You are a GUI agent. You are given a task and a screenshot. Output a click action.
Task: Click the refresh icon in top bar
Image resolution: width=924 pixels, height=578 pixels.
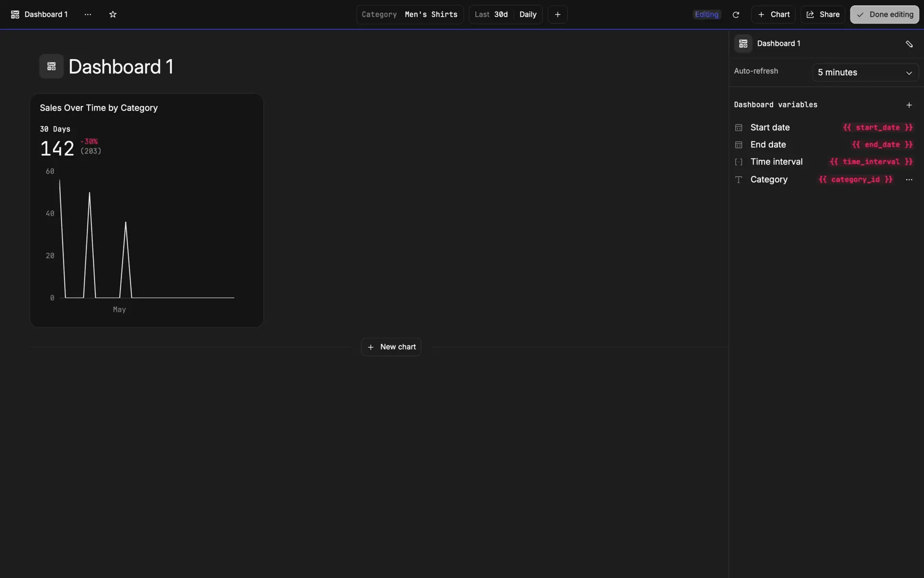tap(735, 14)
